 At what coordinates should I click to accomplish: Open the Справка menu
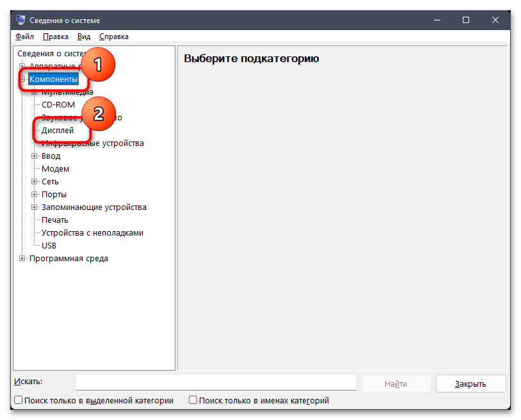click(x=114, y=36)
